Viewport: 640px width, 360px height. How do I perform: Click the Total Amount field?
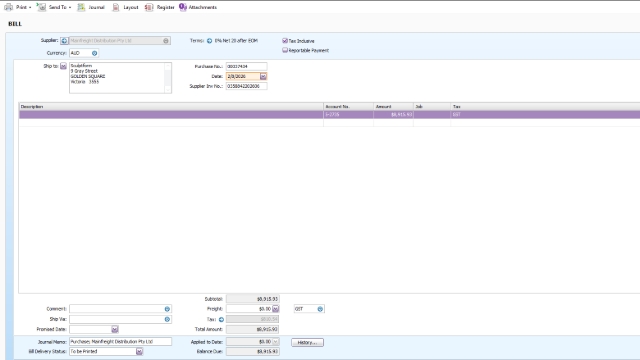pyautogui.click(x=253, y=329)
